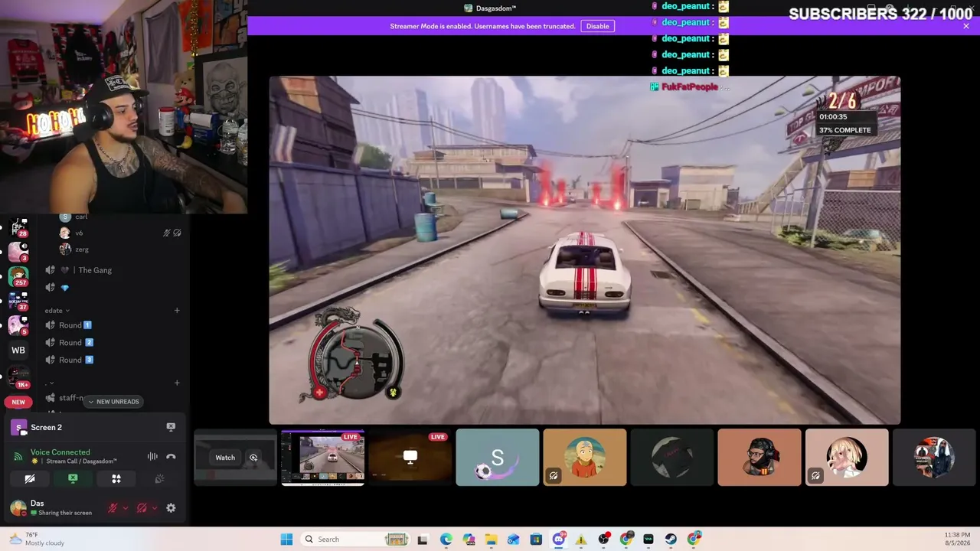
Task: Open the server with the 257 unread badge
Action: point(18,276)
